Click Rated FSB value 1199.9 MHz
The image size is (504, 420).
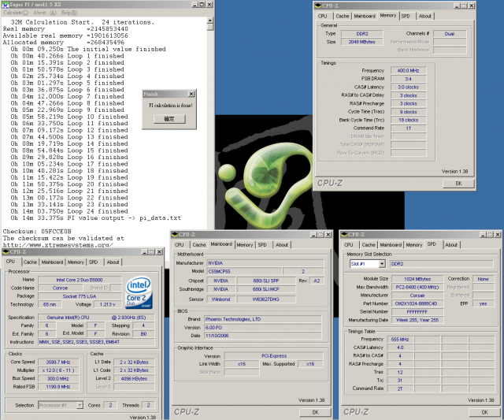[x=58, y=387]
